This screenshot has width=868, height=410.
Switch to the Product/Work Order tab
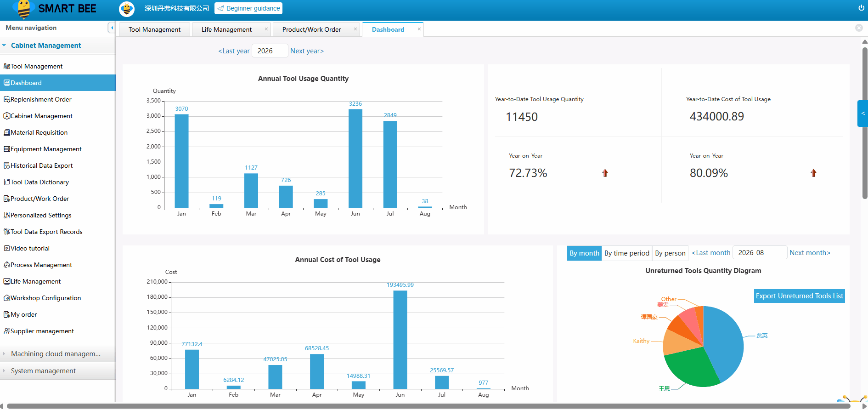click(312, 29)
